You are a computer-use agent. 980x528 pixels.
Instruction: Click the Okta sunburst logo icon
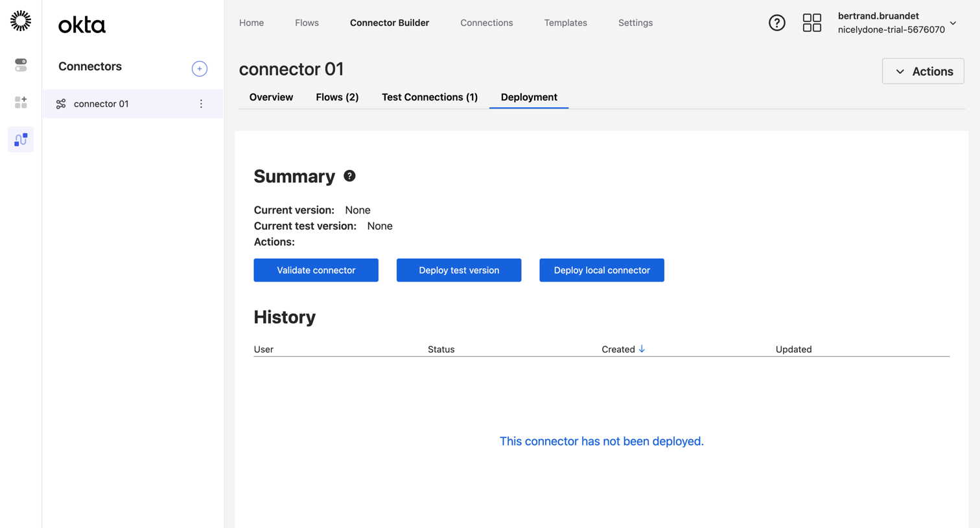point(21,21)
